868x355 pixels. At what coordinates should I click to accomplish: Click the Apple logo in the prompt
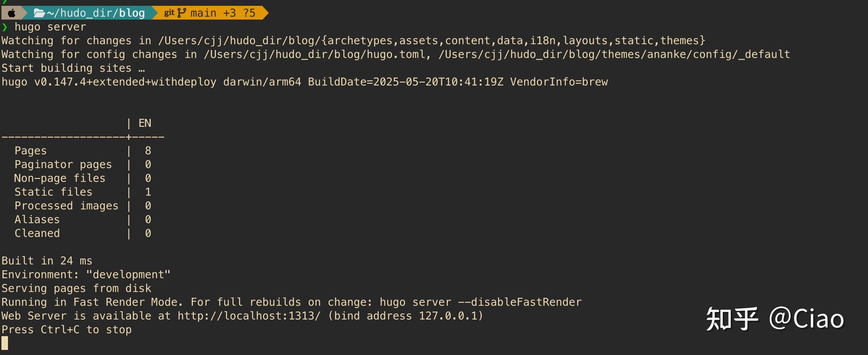point(12,13)
